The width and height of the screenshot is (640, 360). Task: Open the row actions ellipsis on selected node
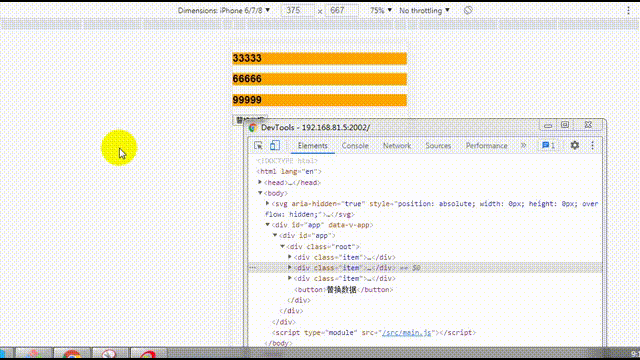[252, 268]
